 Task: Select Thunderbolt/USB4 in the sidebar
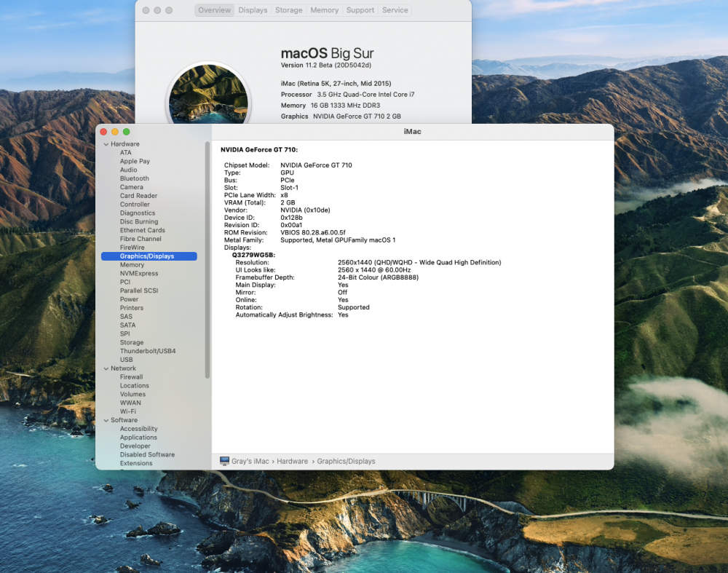pos(148,351)
